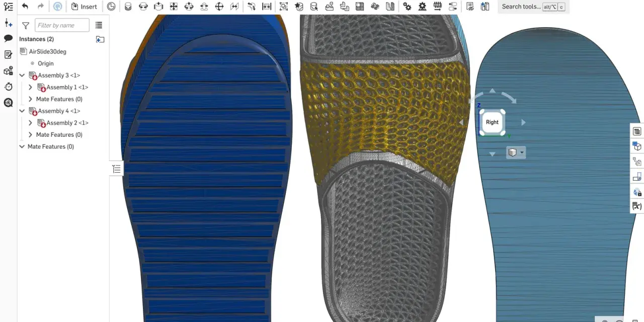Open the Search tools box
644x322 pixels.
[x=533, y=7]
